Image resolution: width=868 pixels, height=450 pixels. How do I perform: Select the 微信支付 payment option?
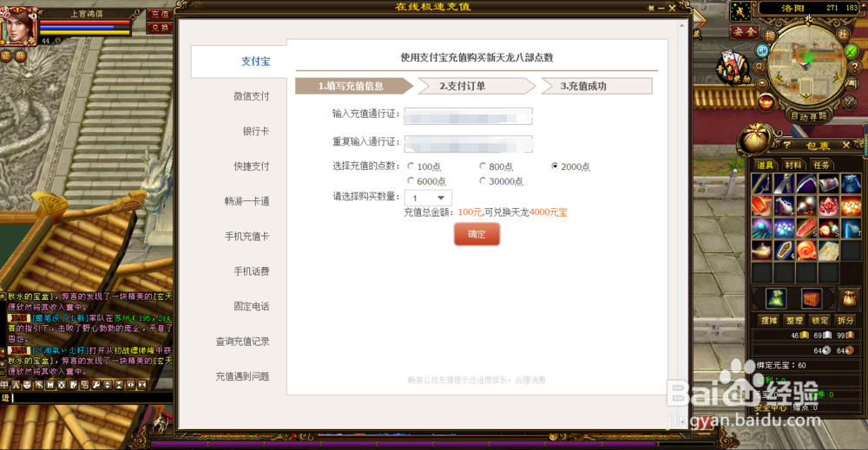pos(252,96)
